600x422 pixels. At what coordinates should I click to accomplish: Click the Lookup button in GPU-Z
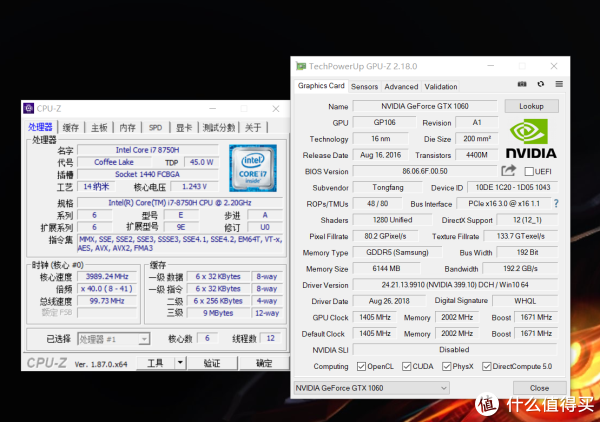(532, 106)
